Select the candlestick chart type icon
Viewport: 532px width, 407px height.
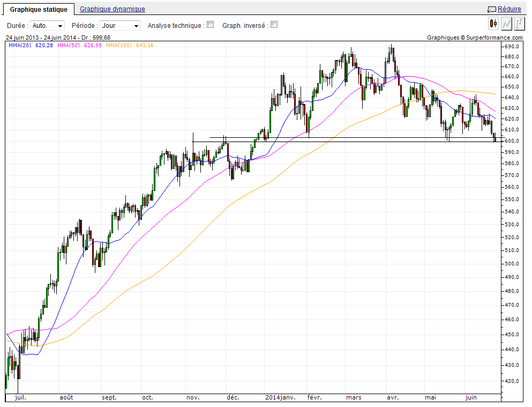493,24
